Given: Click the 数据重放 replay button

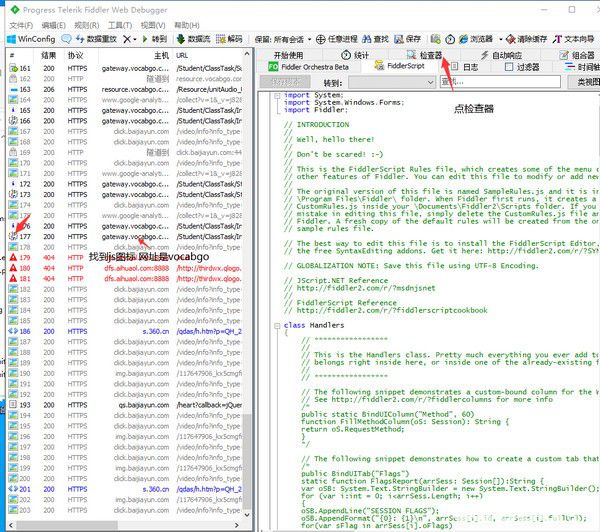Looking at the screenshot, I should pyautogui.click(x=96, y=39).
